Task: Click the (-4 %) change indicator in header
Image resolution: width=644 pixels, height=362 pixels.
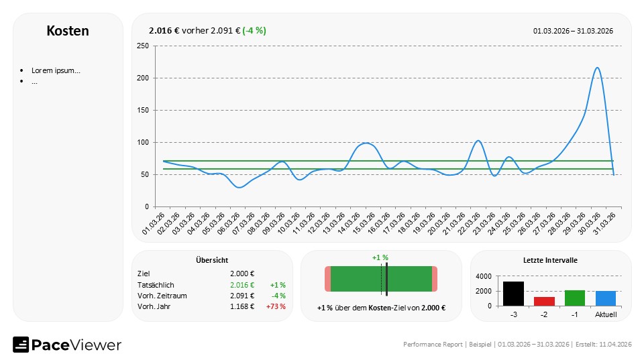Action: coord(254,30)
